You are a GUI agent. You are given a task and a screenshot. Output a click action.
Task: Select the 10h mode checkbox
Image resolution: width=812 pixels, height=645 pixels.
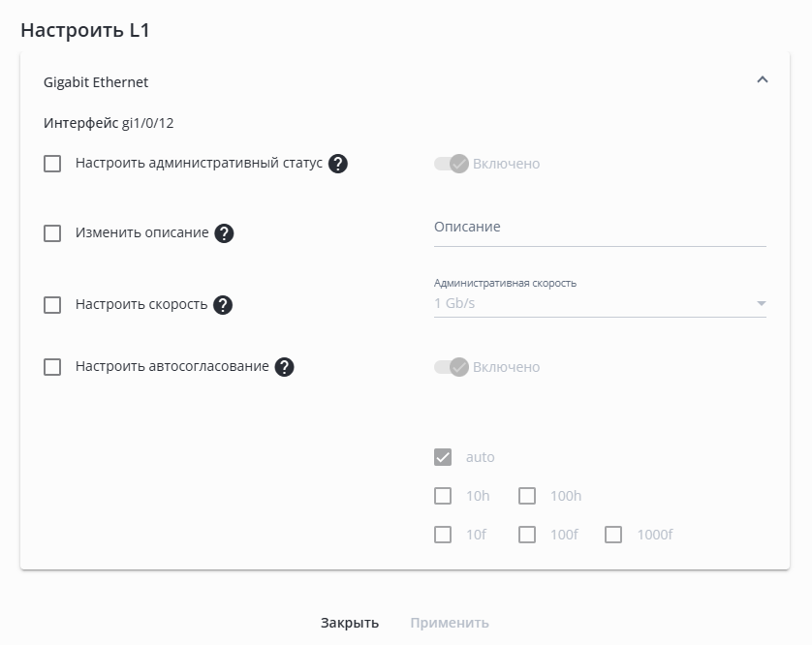pos(443,496)
